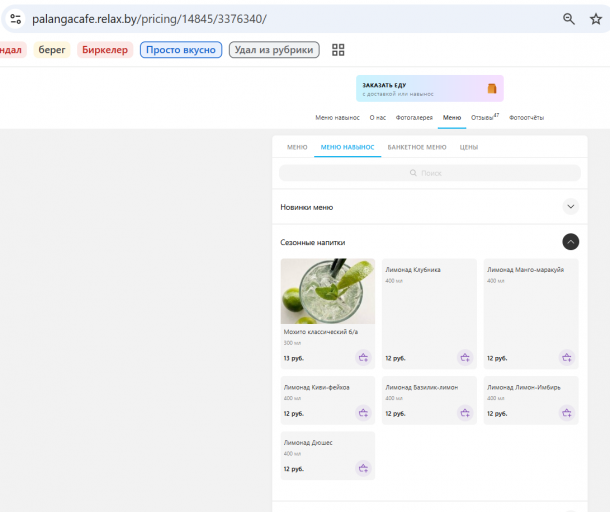Add Лимонад Лимон-Имбирь to cart

coord(567,413)
